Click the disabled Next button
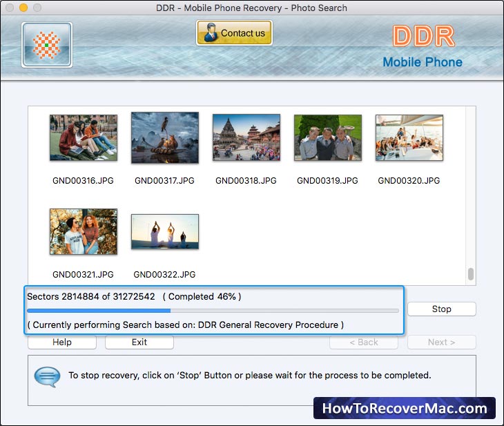Image resolution: width=504 pixels, height=426 pixels. 442,342
